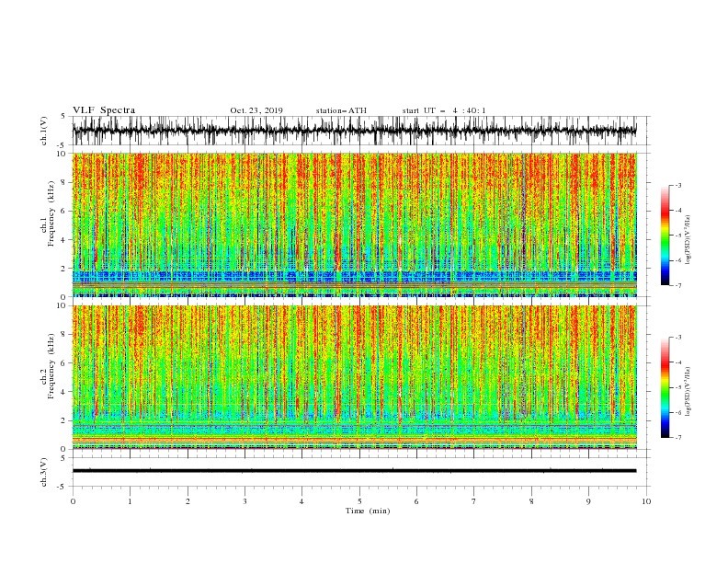728x563 pixels.
Task: Click the '8' minute time axis tick label
Action: (x=531, y=501)
